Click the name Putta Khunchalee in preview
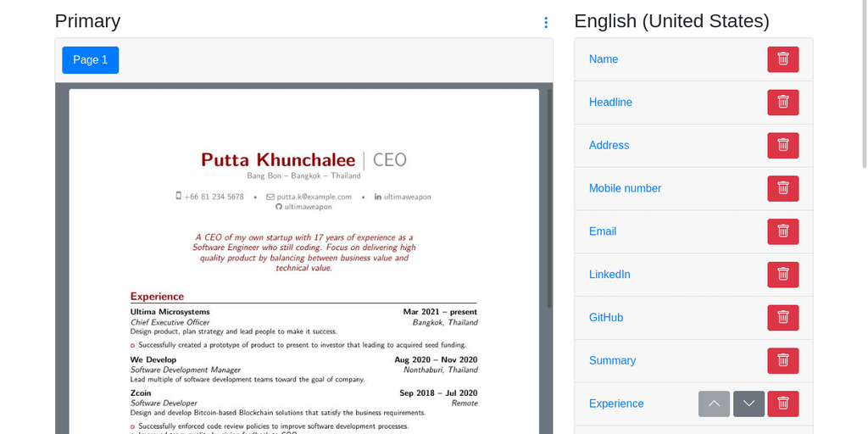The image size is (868, 434). point(278,160)
